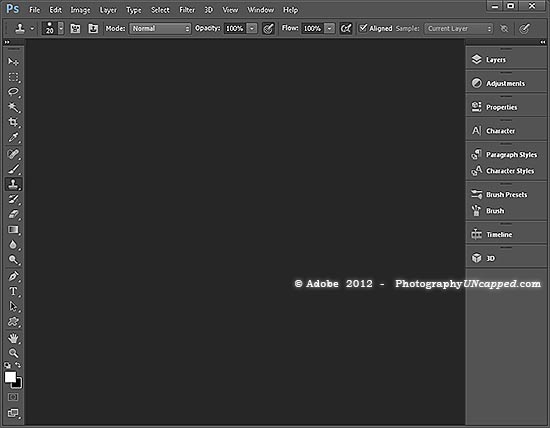Select the Crop tool
550x428 pixels.
pyautogui.click(x=13, y=122)
